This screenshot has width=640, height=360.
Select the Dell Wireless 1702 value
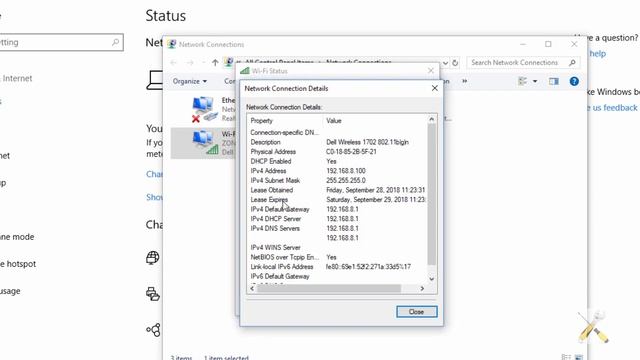pyautogui.click(x=367, y=142)
